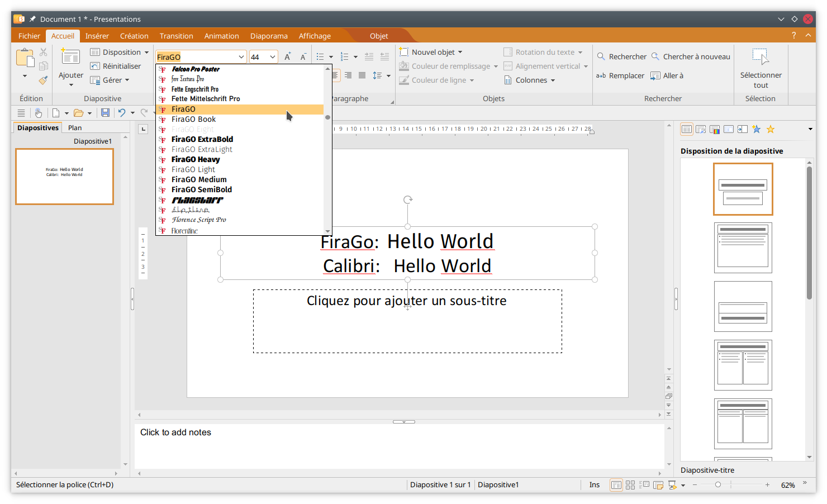Toggle the slide layout sidebar panel icon
This screenshot has width=827, height=504.
pos(687,129)
